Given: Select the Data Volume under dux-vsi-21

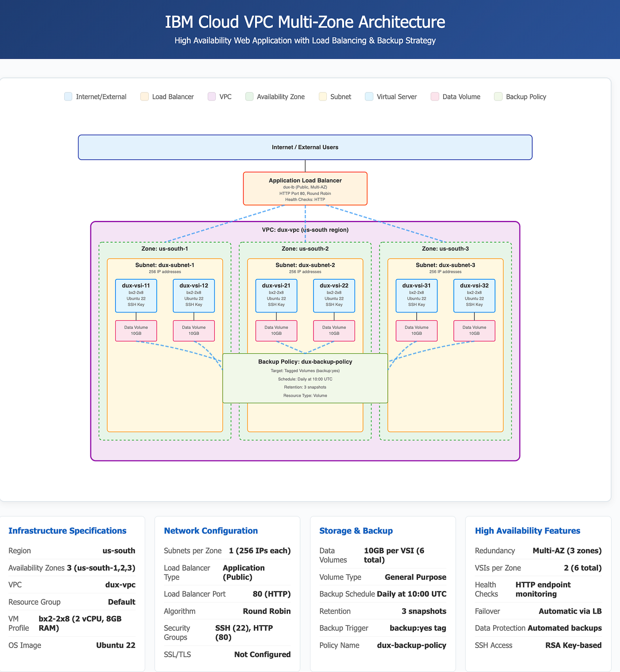Looking at the screenshot, I should point(276,331).
